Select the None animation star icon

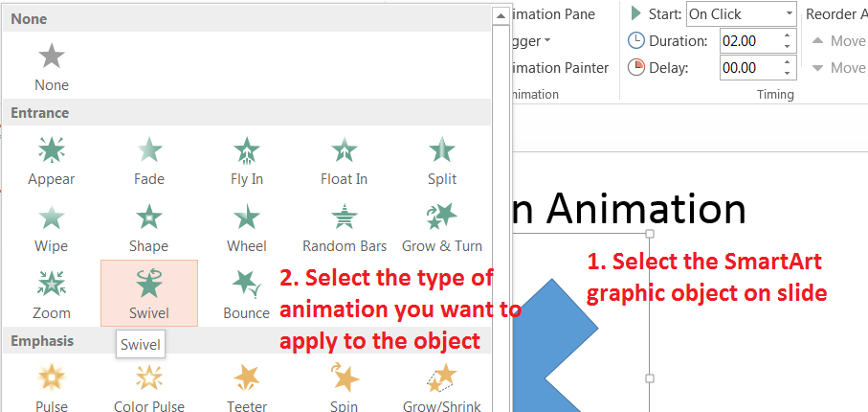pos(52,57)
